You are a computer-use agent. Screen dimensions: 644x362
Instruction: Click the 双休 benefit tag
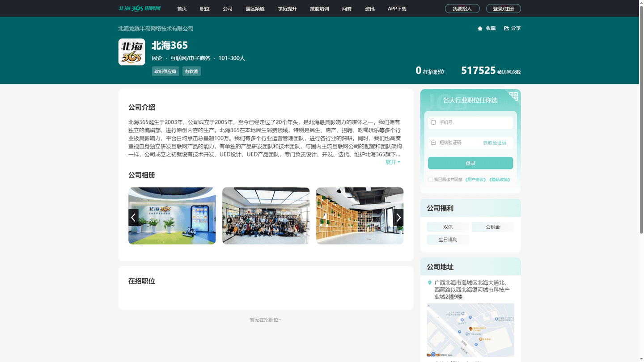coord(448,227)
